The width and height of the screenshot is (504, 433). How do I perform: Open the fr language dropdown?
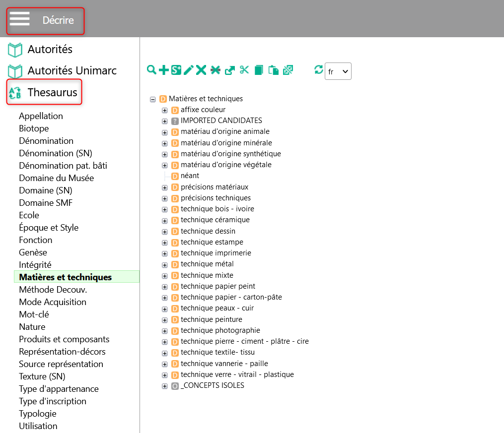point(338,71)
